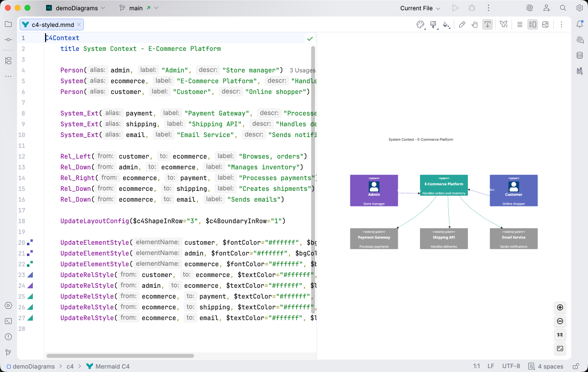This screenshot has width=588, height=372.
Task: Click the E-Commerce Platform box in preview
Action: 444,185
